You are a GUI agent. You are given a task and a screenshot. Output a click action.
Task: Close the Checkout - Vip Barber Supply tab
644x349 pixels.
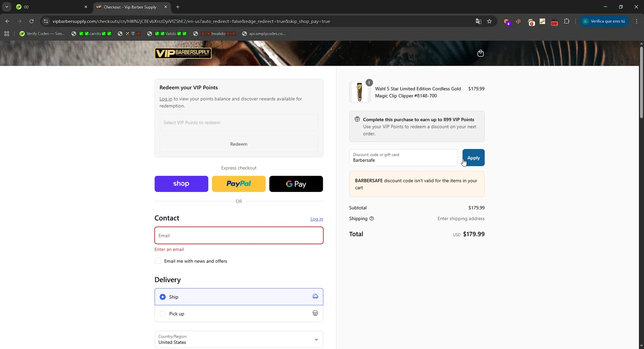[x=166, y=7]
